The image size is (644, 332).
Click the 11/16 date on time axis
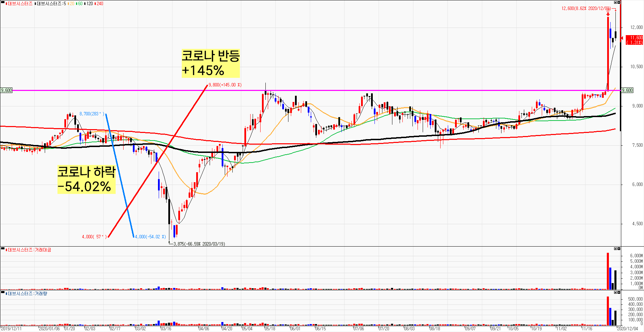coord(587,329)
